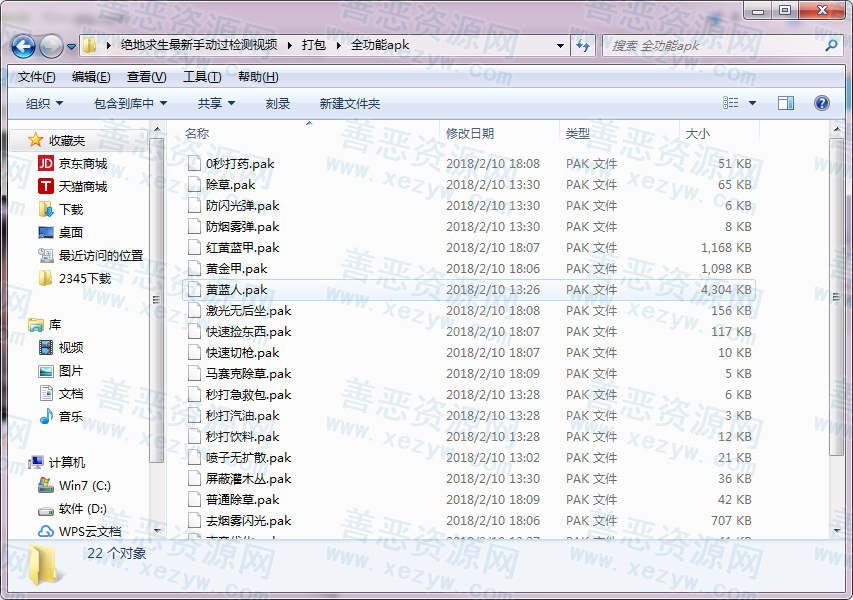853x600 pixels.
Task: Expand the 组织 dropdown menu
Action: (44, 104)
